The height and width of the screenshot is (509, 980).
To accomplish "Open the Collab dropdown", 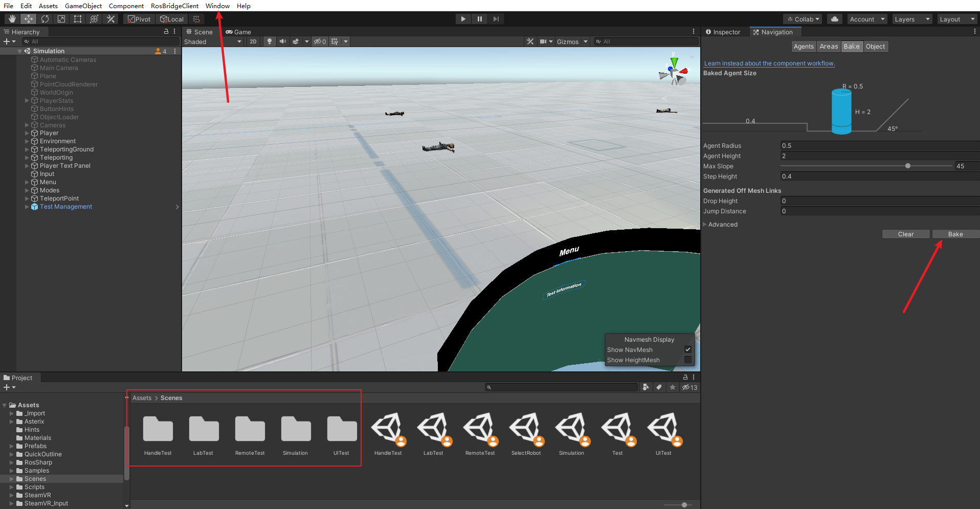I will pos(803,19).
